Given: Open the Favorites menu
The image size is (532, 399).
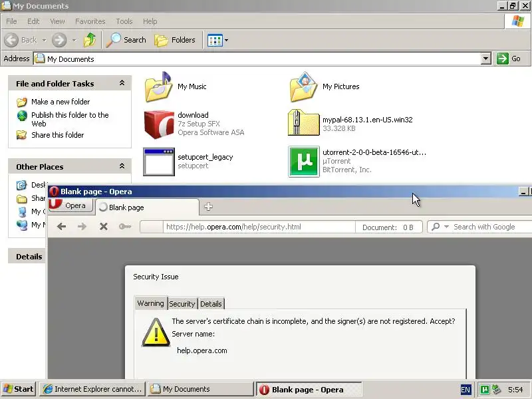Looking at the screenshot, I should tap(90, 21).
